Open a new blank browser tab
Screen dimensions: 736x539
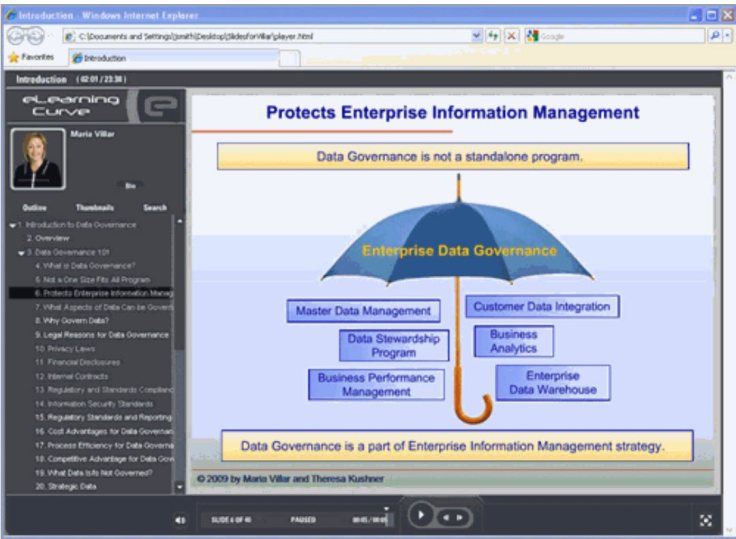click(x=289, y=59)
